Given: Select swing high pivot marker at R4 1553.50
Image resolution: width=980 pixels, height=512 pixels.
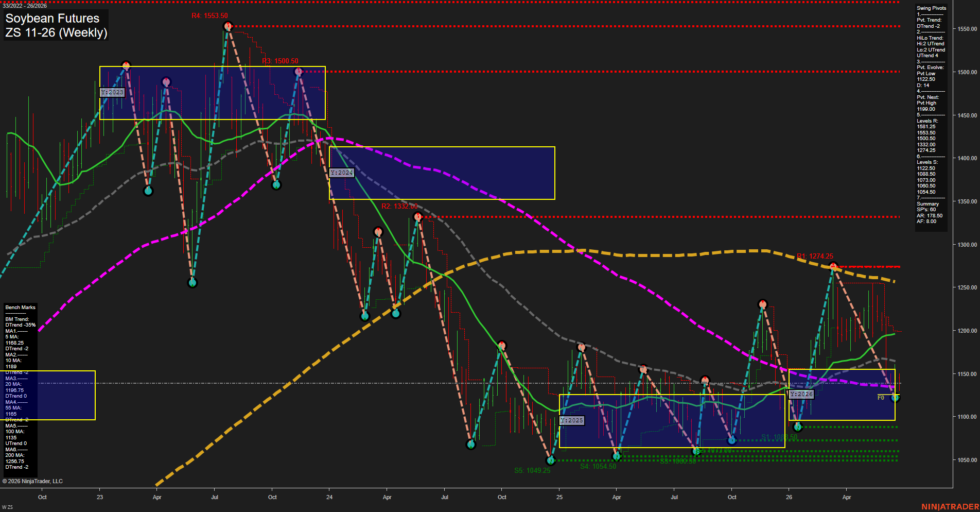Looking at the screenshot, I should 228,26.
